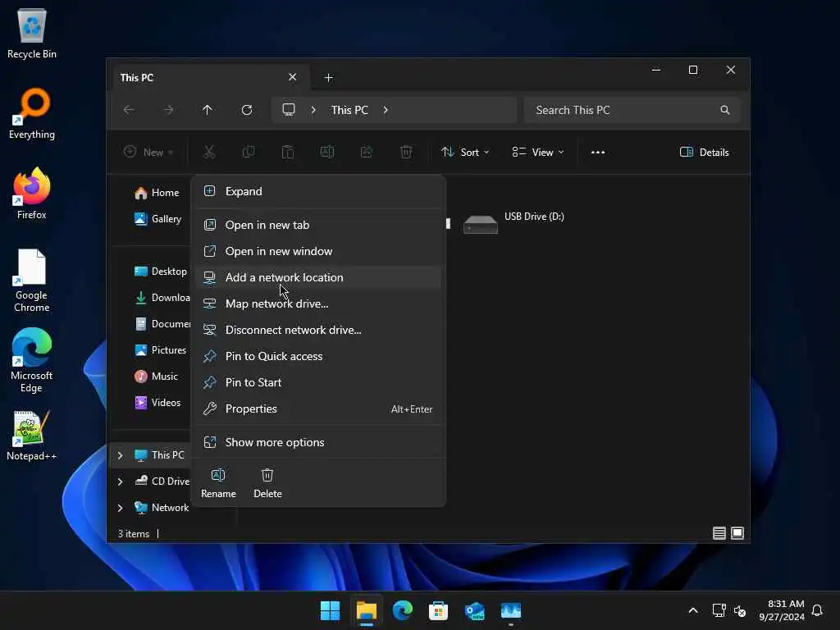The width and height of the screenshot is (840, 630).
Task: Open the View dropdown
Action: (x=538, y=152)
